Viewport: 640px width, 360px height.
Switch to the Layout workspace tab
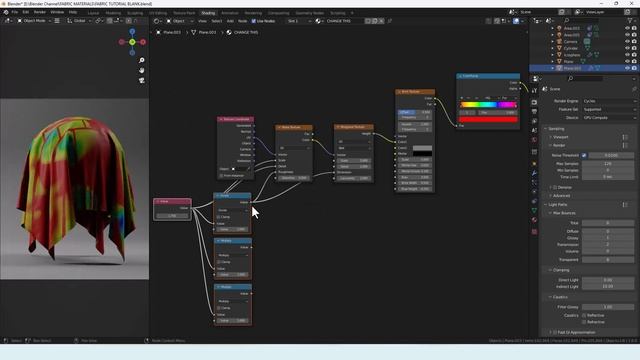click(93, 13)
